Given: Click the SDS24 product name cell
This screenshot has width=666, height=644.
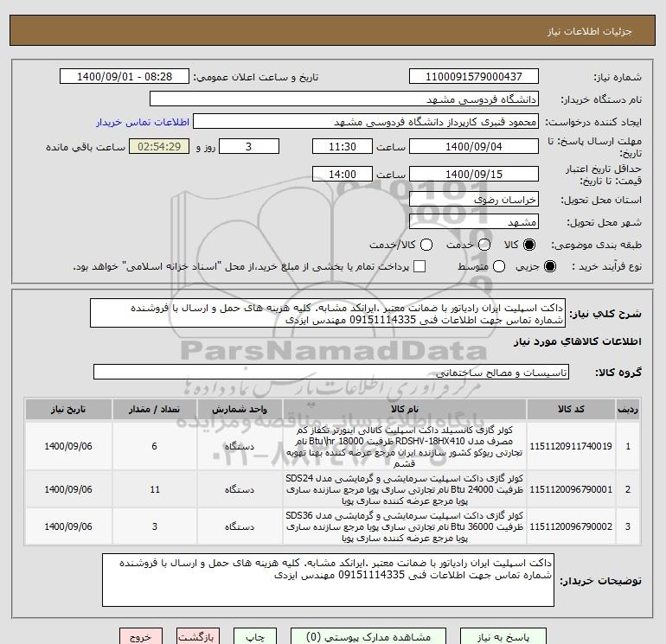Looking at the screenshot, I should click(405, 489).
